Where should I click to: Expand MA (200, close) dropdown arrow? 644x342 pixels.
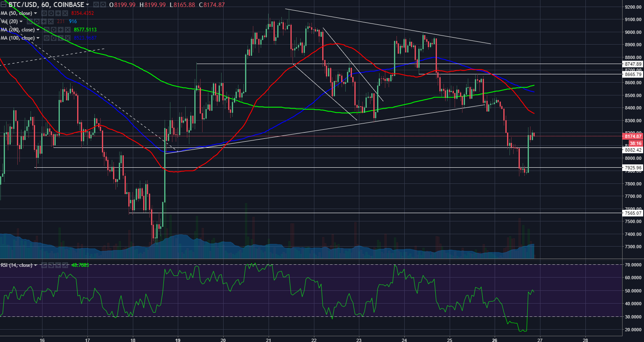pyautogui.click(x=38, y=30)
